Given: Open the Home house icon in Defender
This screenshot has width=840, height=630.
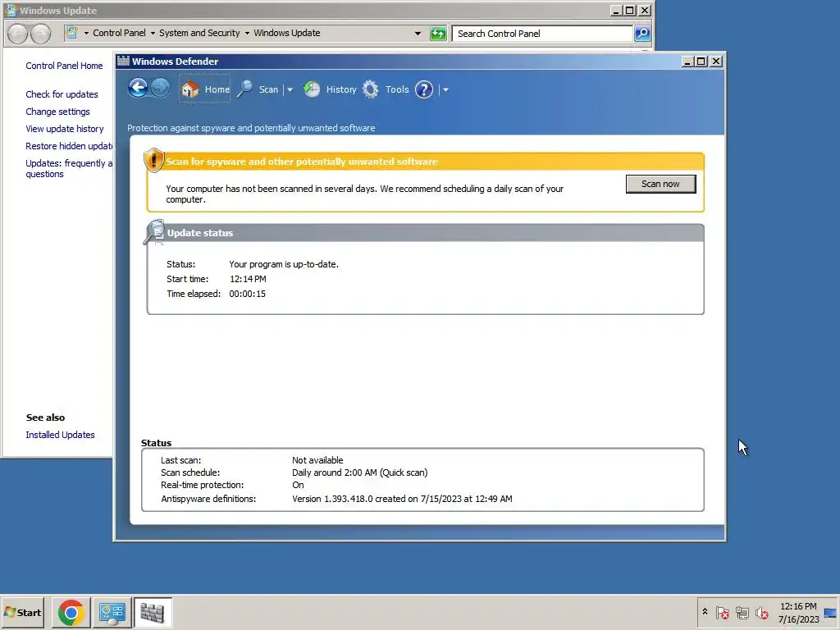Looking at the screenshot, I should click(189, 89).
